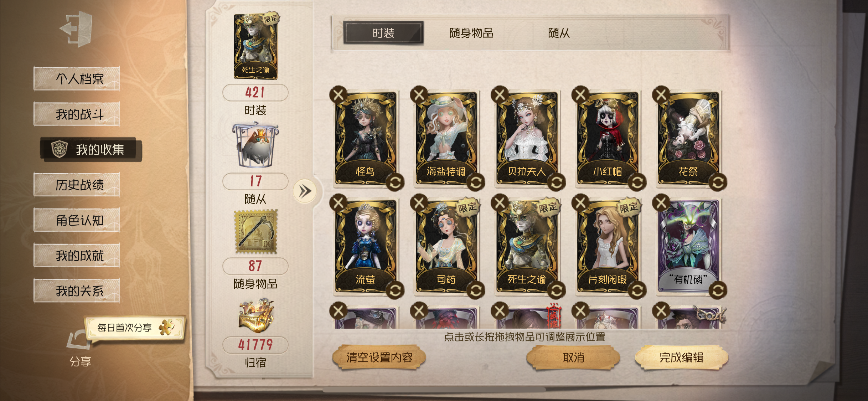Viewport: 868px width, 401px height.
Task: Switch to the 随从 tab
Action: [x=559, y=33]
